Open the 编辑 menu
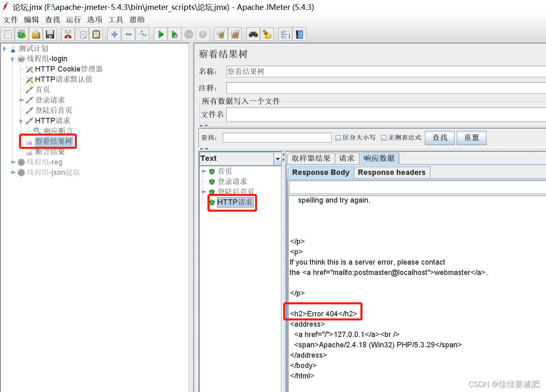This screenshot has height=392, width=546. (x=31, y=20)
